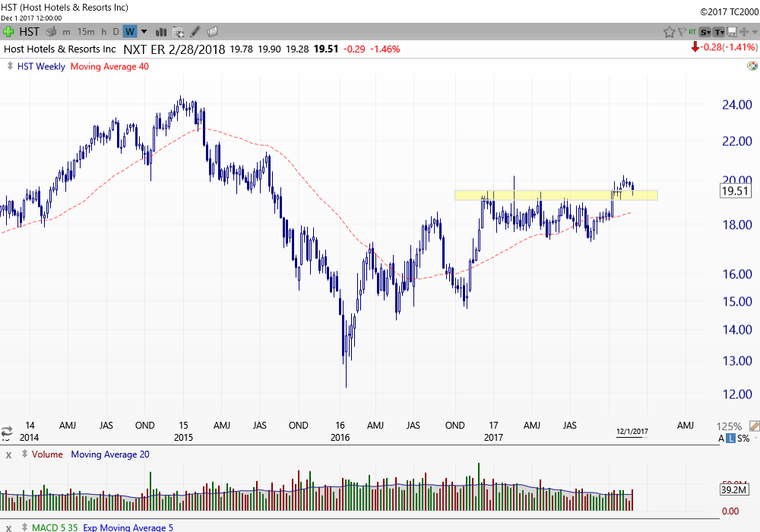The image size is (760, 532).
Task: Click the save chart floppy disk icon
Action: (x=733, y=31)
